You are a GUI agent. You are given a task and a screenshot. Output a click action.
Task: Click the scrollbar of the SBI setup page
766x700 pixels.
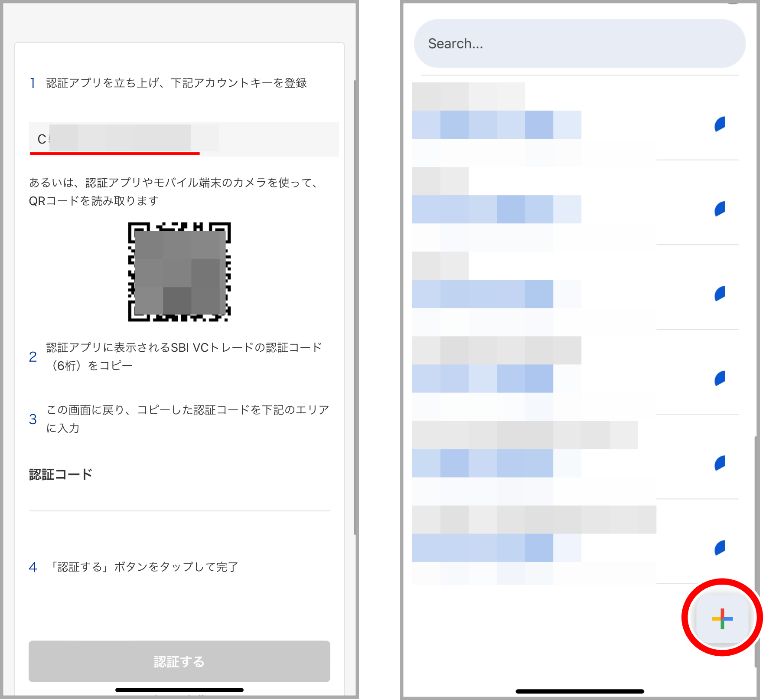355,304
